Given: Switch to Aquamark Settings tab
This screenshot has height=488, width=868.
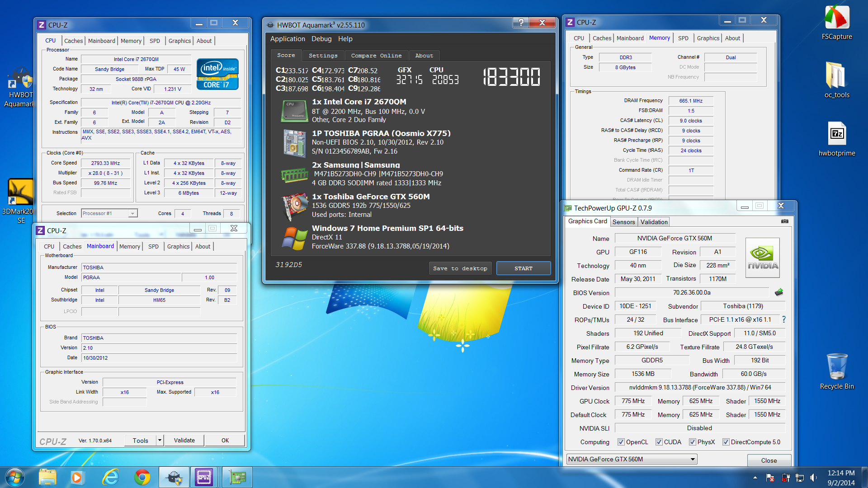Looking at the screenshot, I should pos(323,56).
